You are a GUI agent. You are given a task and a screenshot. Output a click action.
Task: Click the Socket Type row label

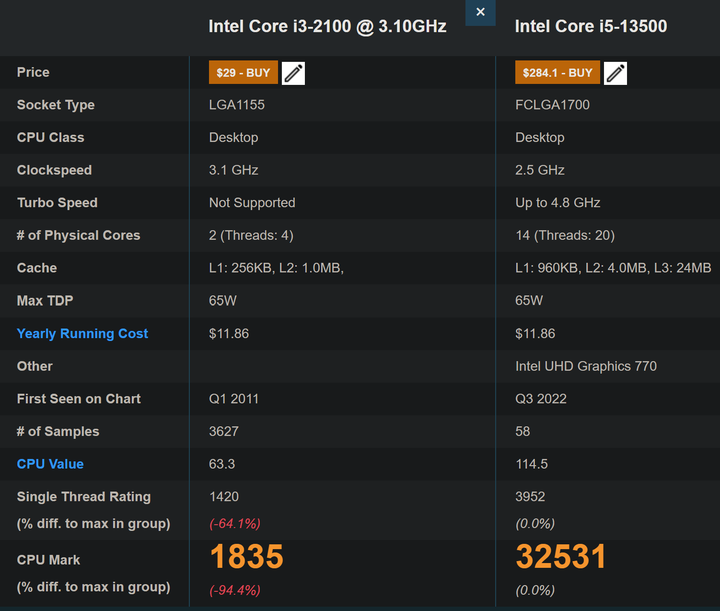[x=56, y=105]
